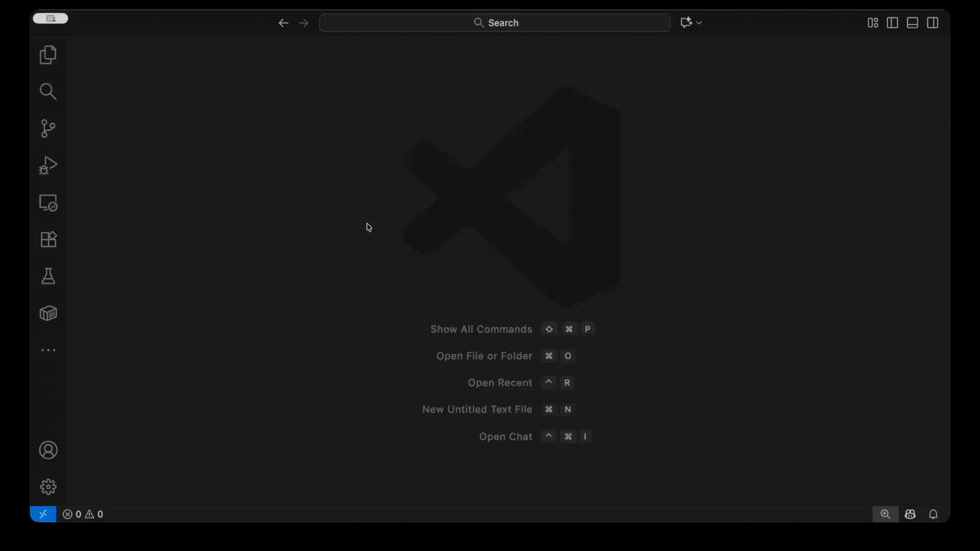Screen dimensions: 980x551
Task: Open the Extensions marketplace view
Action: point(48,239)
